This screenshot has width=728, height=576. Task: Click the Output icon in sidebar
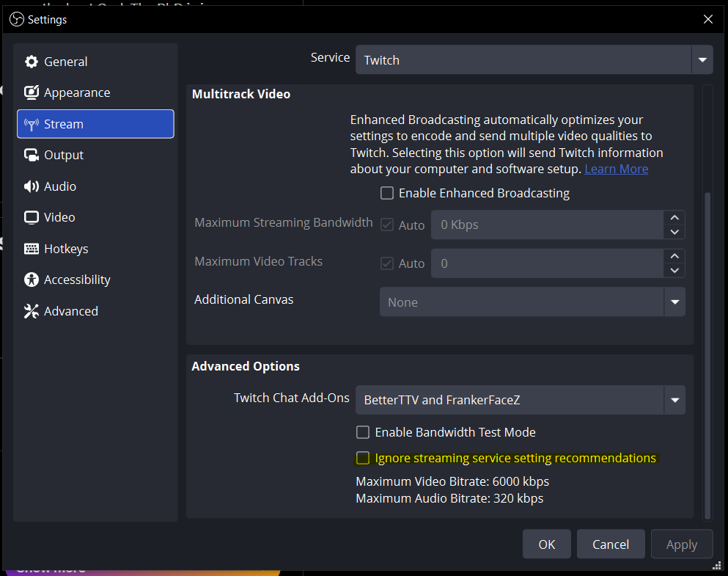coord(31,155)
